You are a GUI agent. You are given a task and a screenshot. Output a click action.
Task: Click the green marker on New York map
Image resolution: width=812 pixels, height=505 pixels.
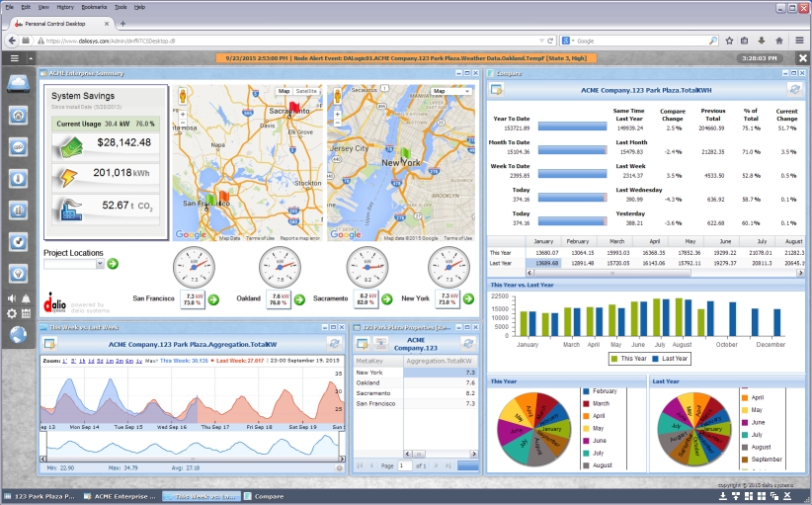405,153
